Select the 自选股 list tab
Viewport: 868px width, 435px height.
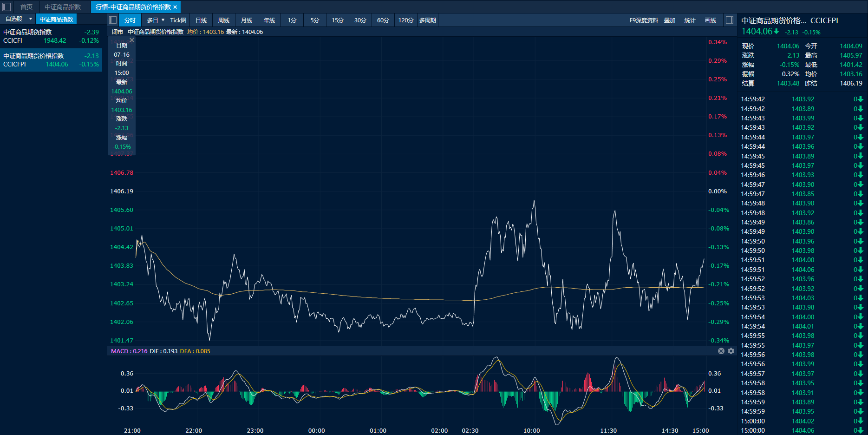[x=14, y=19]
